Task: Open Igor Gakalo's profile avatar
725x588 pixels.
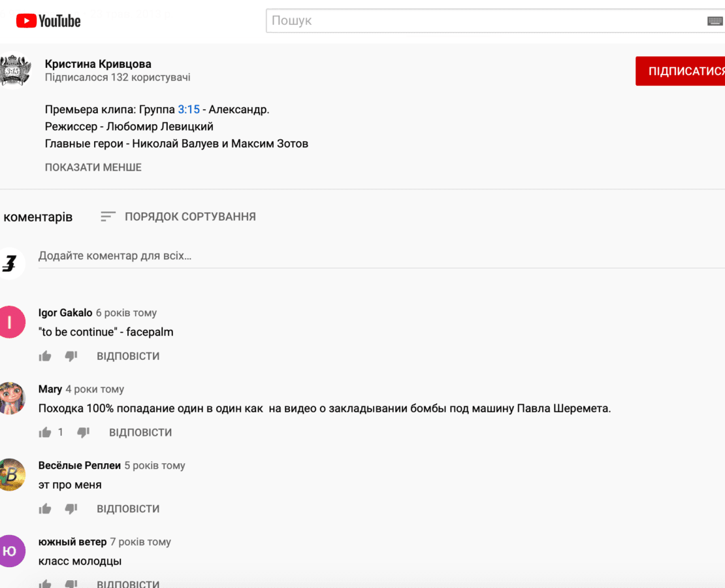Action: tap(10, 322)
